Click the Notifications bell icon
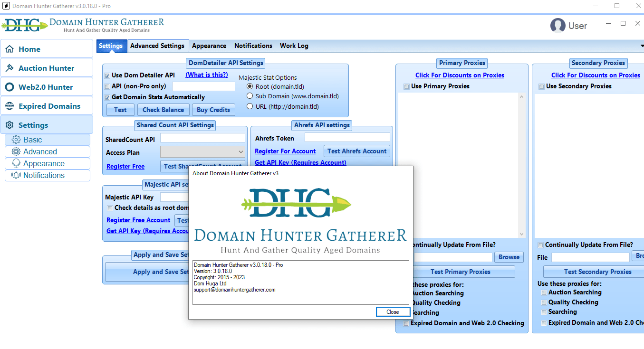 (x=16, y=175)
